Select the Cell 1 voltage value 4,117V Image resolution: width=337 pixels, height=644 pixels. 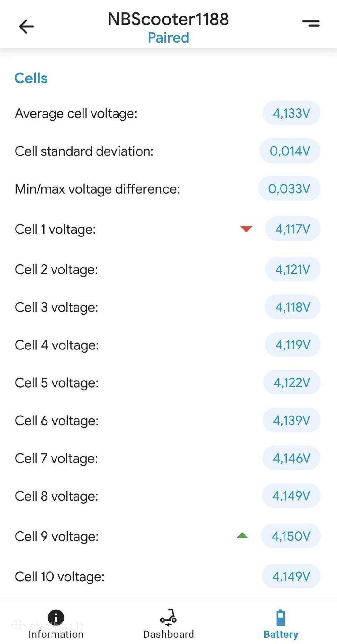click(293, 229)
